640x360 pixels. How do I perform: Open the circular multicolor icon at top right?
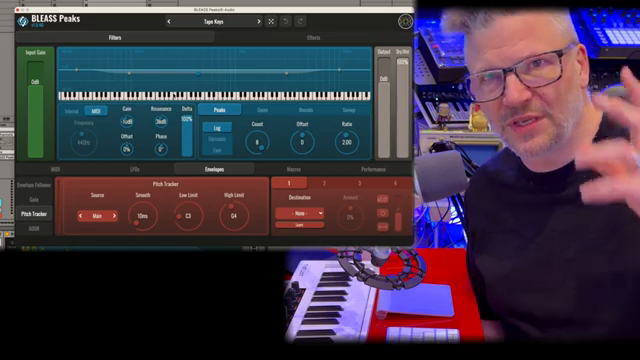tap(405, 21)
